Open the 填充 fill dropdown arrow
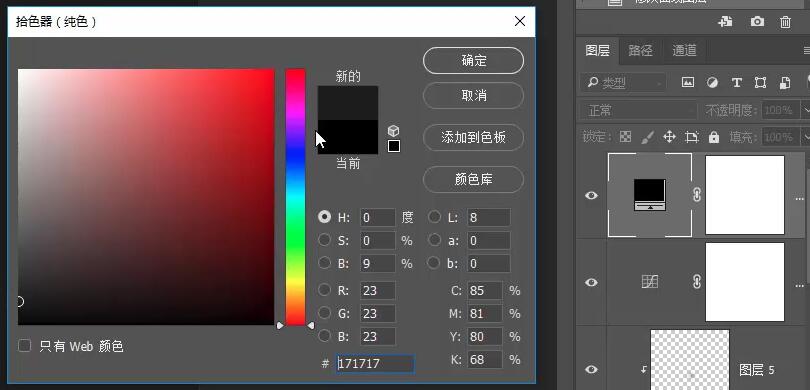 click(x=805, y=137)
